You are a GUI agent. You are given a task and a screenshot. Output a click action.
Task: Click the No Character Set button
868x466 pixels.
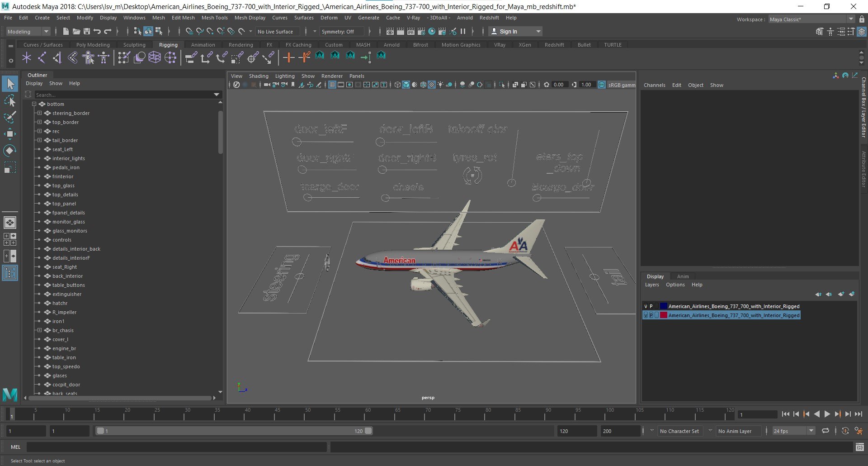click(679, 431)
